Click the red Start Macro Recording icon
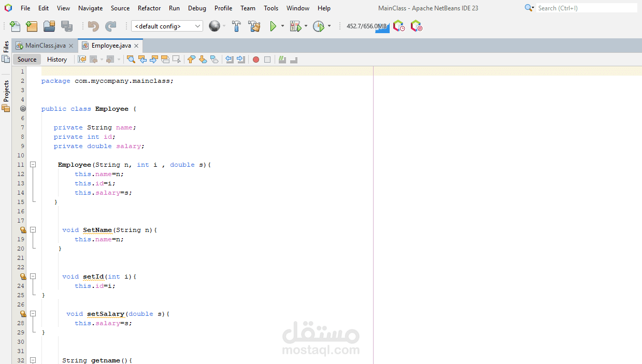 pyautogui.click(x=256, y=60)
